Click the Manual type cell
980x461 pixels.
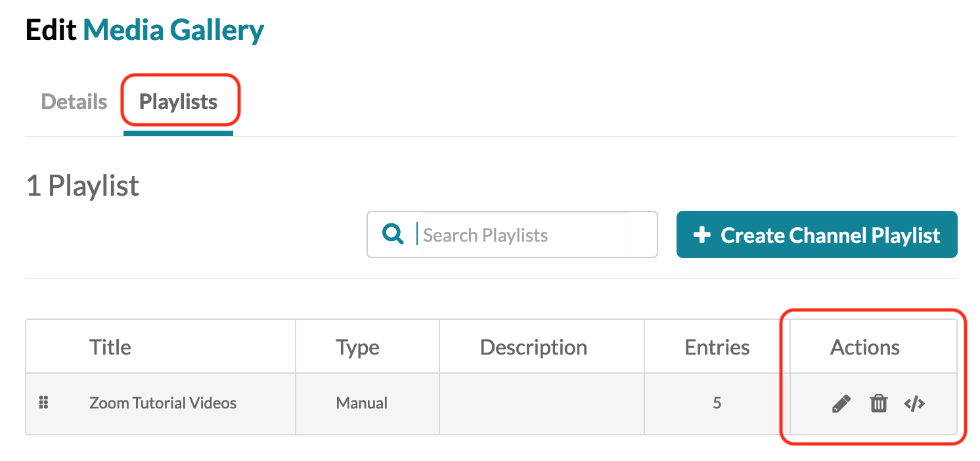pyautogui.click(x=361, y=403)
